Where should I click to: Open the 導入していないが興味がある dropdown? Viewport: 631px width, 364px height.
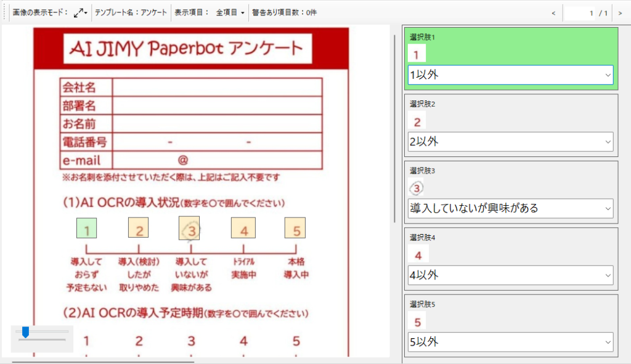pos(511,208)
